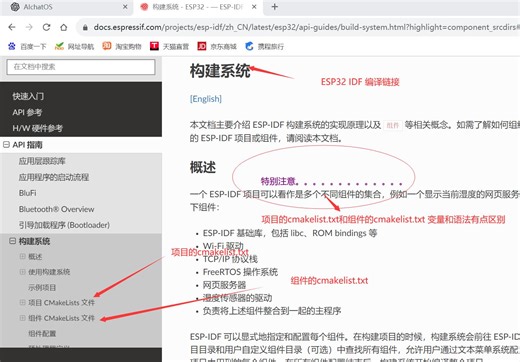Image resolution: width=520 pixels, height=362 pixels.
Task: Click the 构建系统 page heading
Action: tap(220, 71)
